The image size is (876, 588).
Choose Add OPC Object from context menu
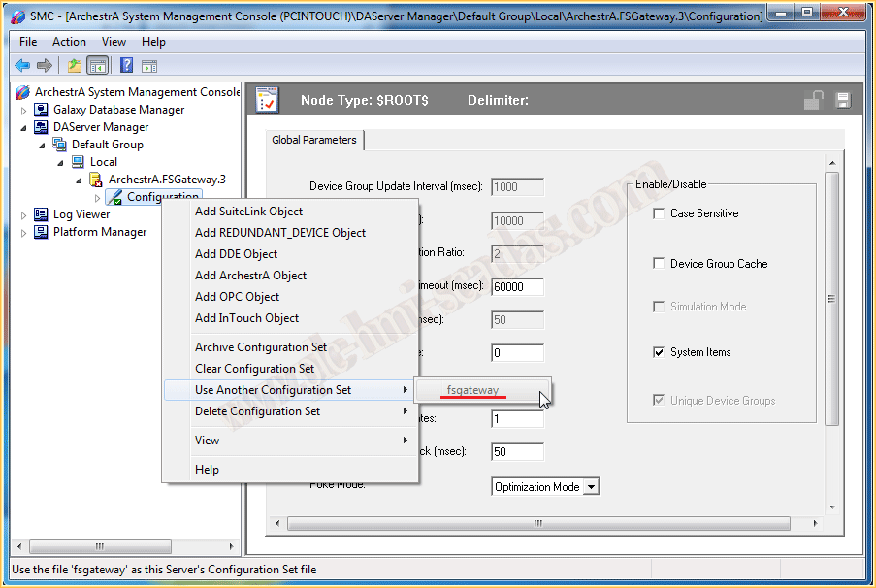pos(237,297)
